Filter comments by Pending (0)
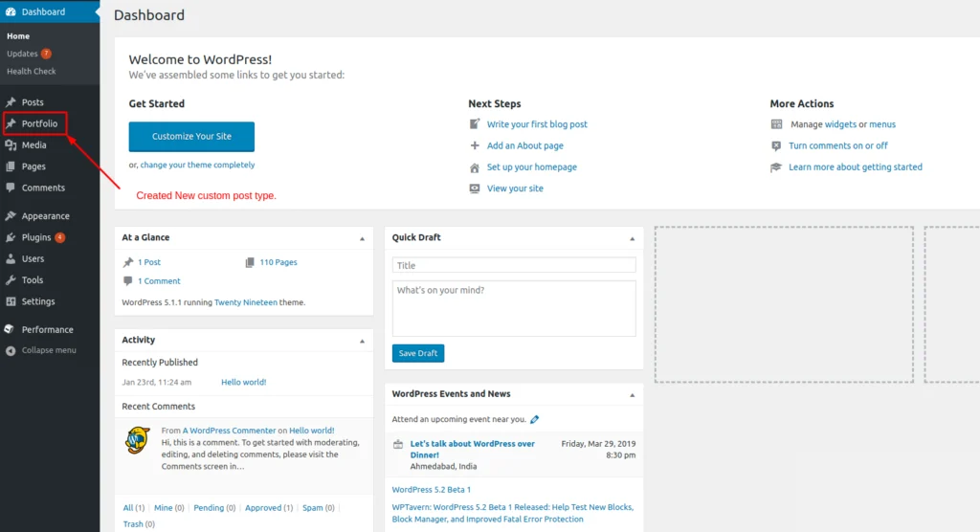Viewport: 980px width, 532px height. (x=214, y=508)
